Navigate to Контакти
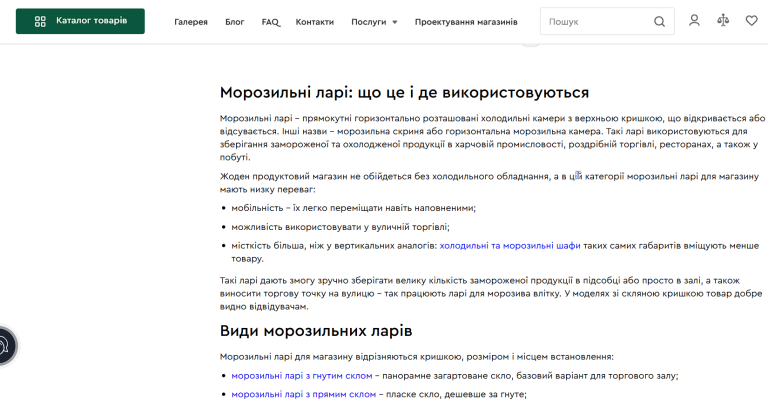Viewport: 768px width, 400px height. [x=314, y=22]
